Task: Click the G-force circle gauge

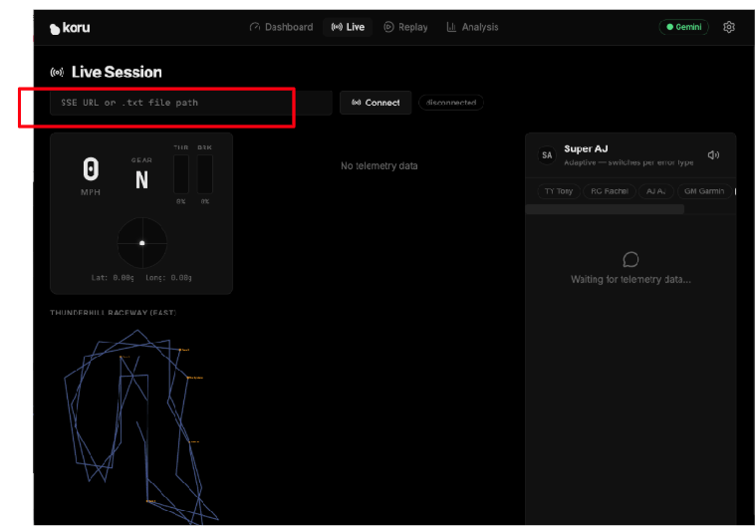Action: coord(141,242)
